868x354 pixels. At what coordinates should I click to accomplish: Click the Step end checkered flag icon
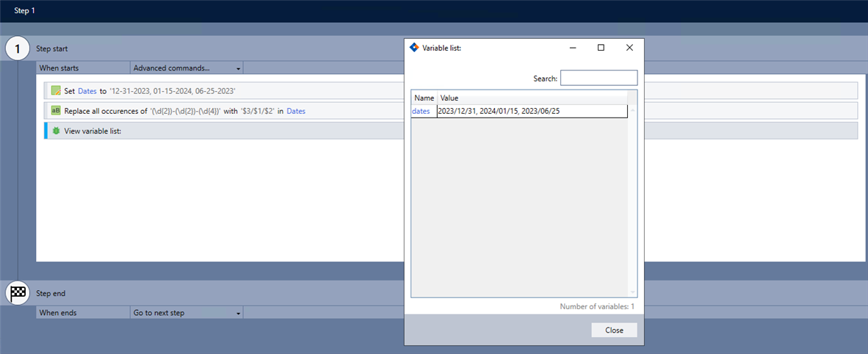coord(18,292)
